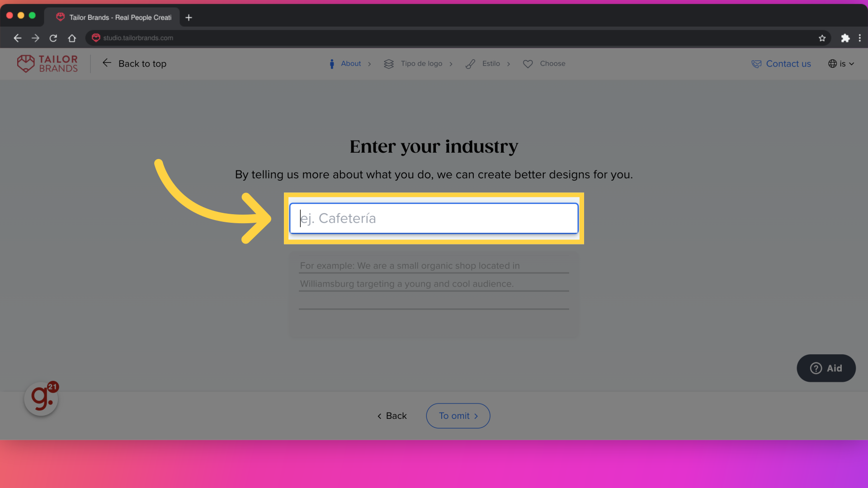Viewport: 868px width, 488px height.
Task: Click the Tipo de logo step icon
Action: click(x=387, y=63)
